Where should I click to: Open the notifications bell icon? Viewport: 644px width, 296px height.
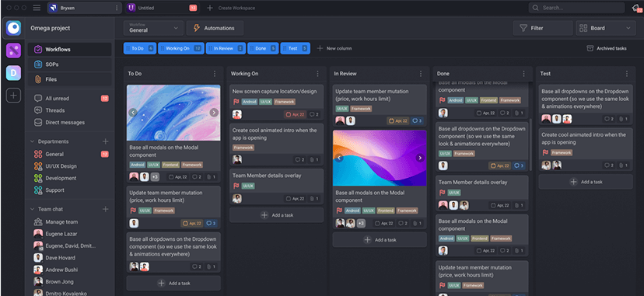coord(635,8)
